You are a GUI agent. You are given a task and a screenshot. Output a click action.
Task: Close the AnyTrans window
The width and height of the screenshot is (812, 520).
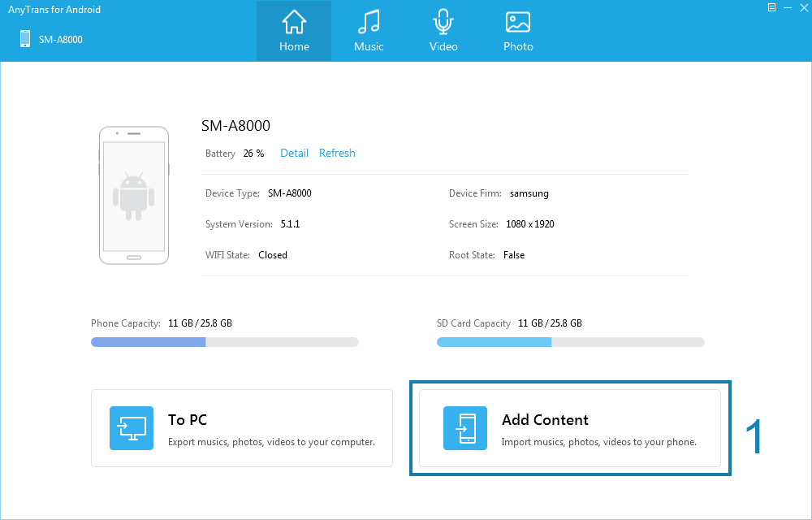coord(804,7)
